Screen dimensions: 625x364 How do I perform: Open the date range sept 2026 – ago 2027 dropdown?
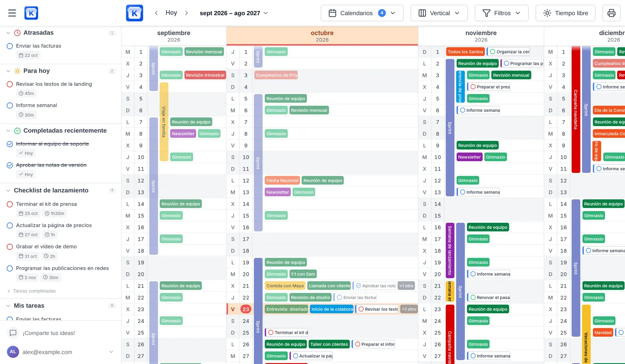click(x=234, y=13)
